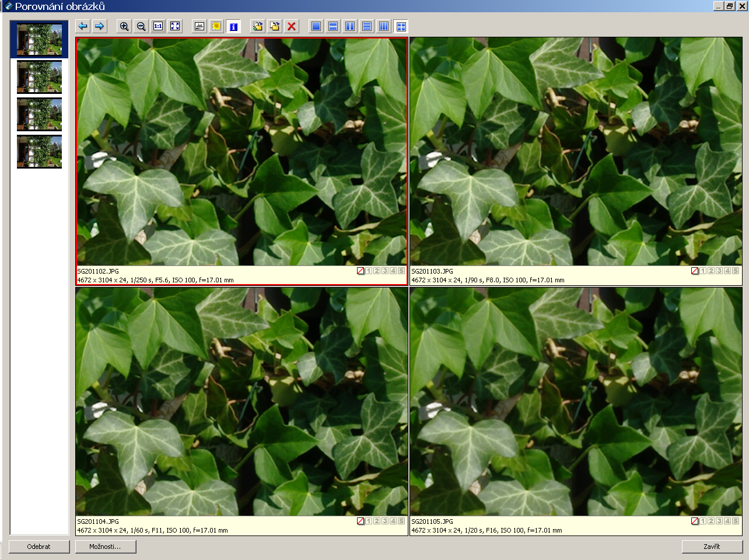Switch to single image layout

coord(316,26)
